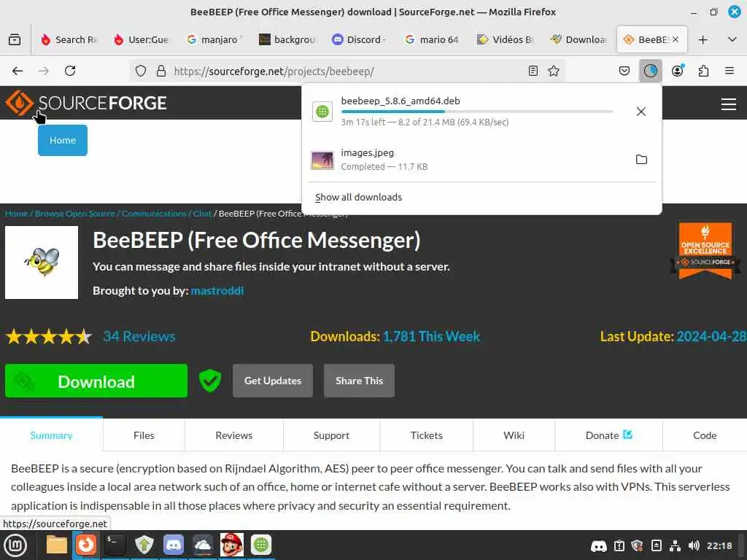Open the Donate tab
The height and width of the screenshot is (560, 747).
pyautogui.click(x=608, y=435)
